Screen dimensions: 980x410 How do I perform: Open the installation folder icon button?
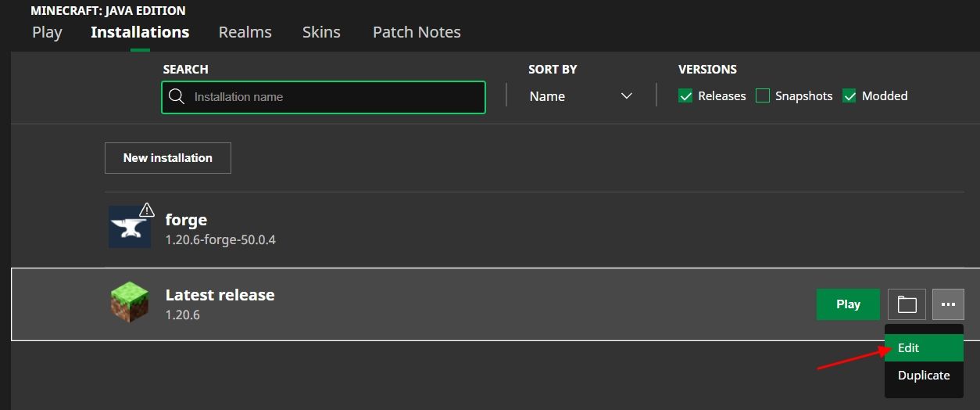click(x=907, y=304)
